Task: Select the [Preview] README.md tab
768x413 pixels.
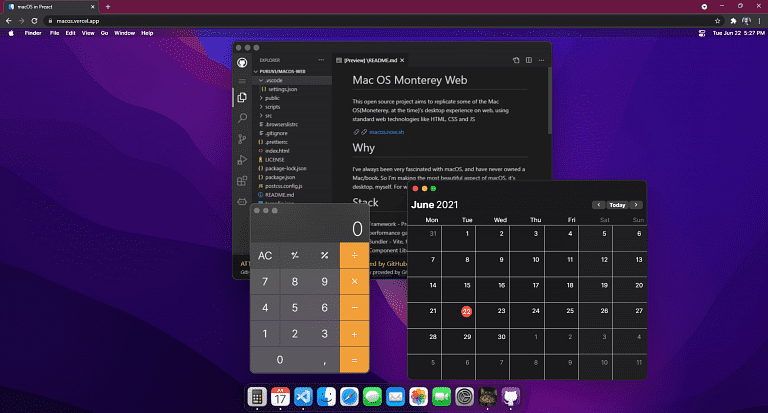Action: coord(370,60)
